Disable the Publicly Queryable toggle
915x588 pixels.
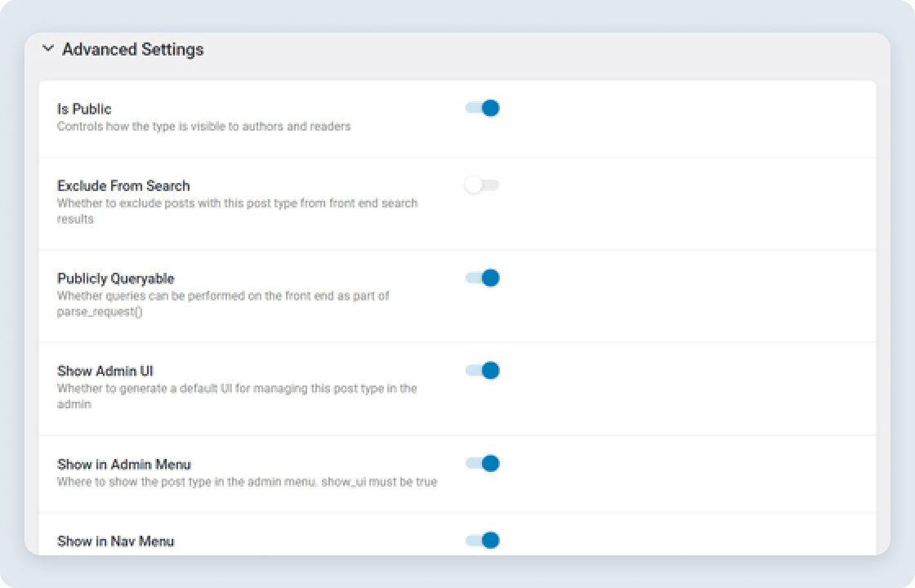coord(483,278)
